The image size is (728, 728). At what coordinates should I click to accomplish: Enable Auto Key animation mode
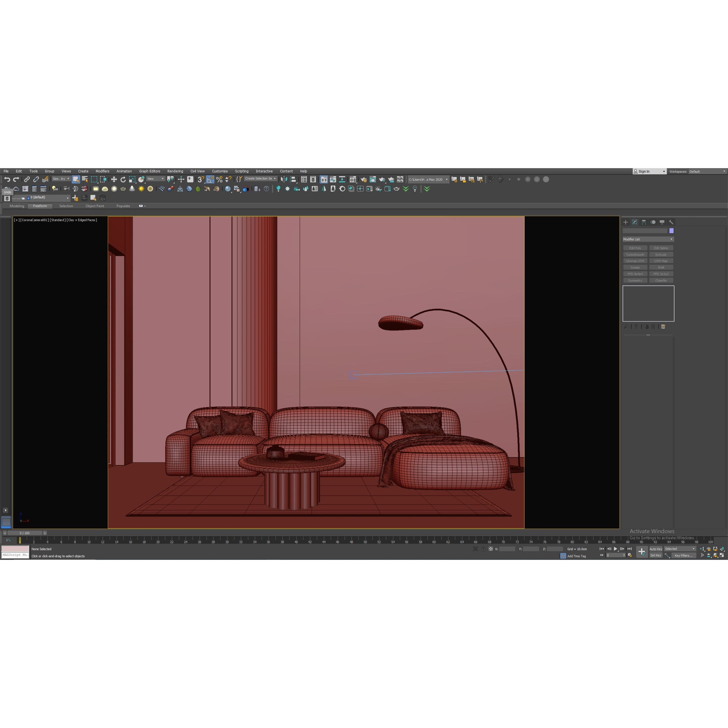656,549
